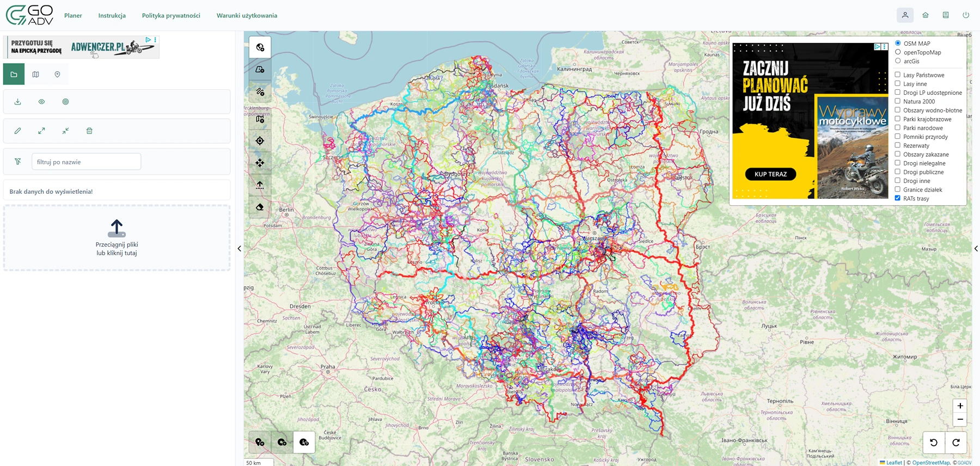
Task: Click the map settings gear tool
Action: click(x=260, y=119)
